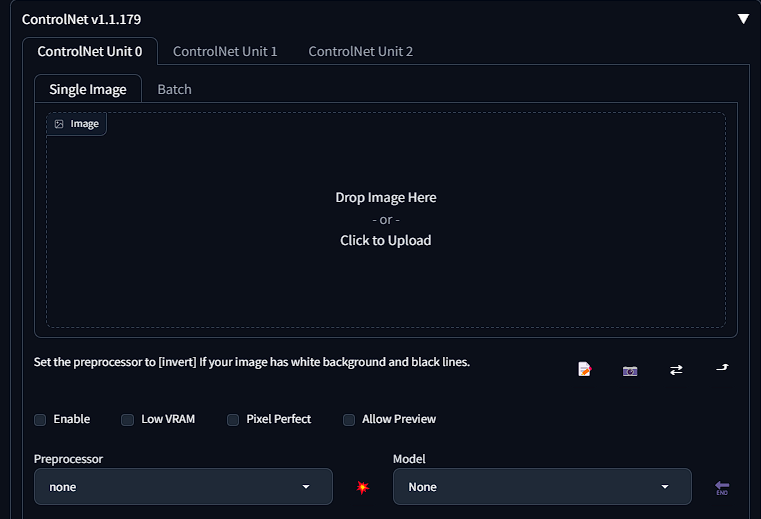Click the invert preprocessor hint text
Viewport: 761px width, 519px height.
pos(251,362)
